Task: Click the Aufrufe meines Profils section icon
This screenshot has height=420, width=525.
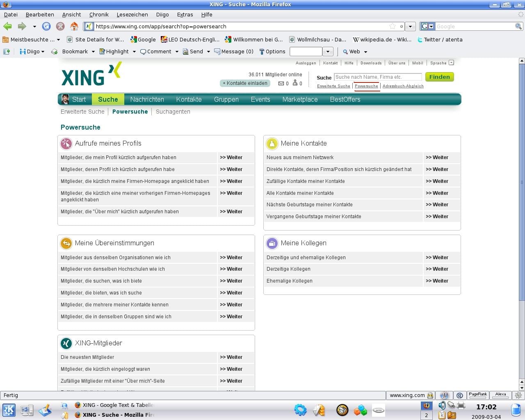Action: coord(66,144)
